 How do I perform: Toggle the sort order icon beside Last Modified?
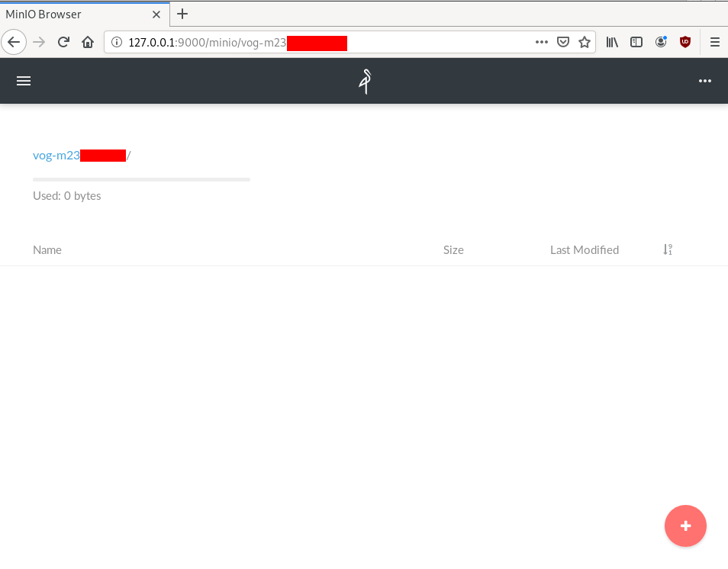click(668, 249)
